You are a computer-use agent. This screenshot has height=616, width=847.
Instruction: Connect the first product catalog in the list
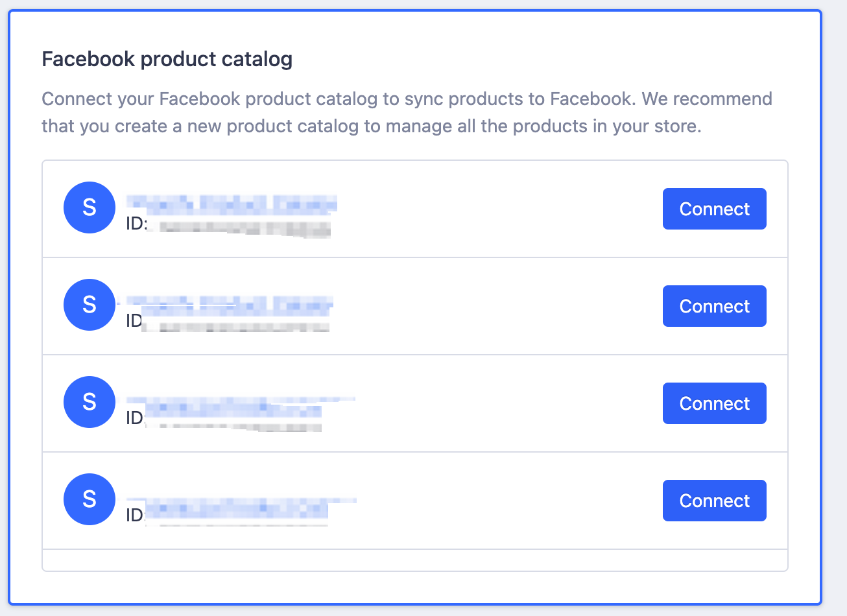tap(714, 209)
